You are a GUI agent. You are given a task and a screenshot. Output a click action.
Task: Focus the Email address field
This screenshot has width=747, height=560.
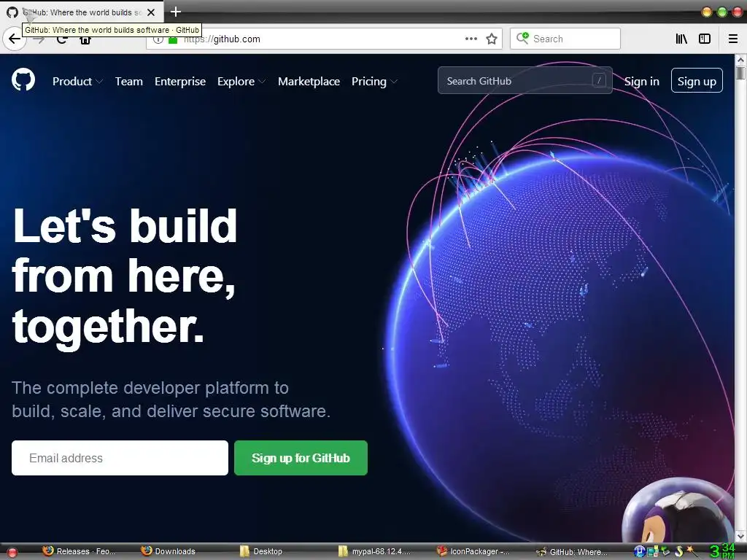click(x=120, y=458)
